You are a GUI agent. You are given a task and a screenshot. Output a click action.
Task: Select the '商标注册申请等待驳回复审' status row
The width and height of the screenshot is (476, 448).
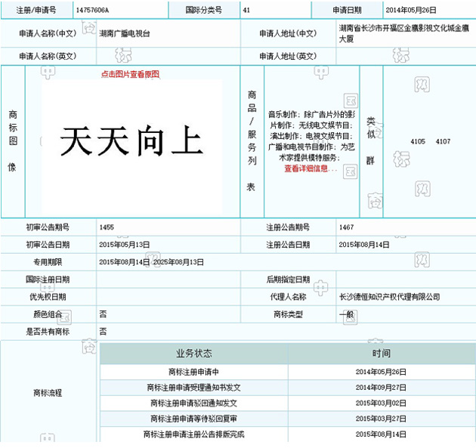click(194, 419)
